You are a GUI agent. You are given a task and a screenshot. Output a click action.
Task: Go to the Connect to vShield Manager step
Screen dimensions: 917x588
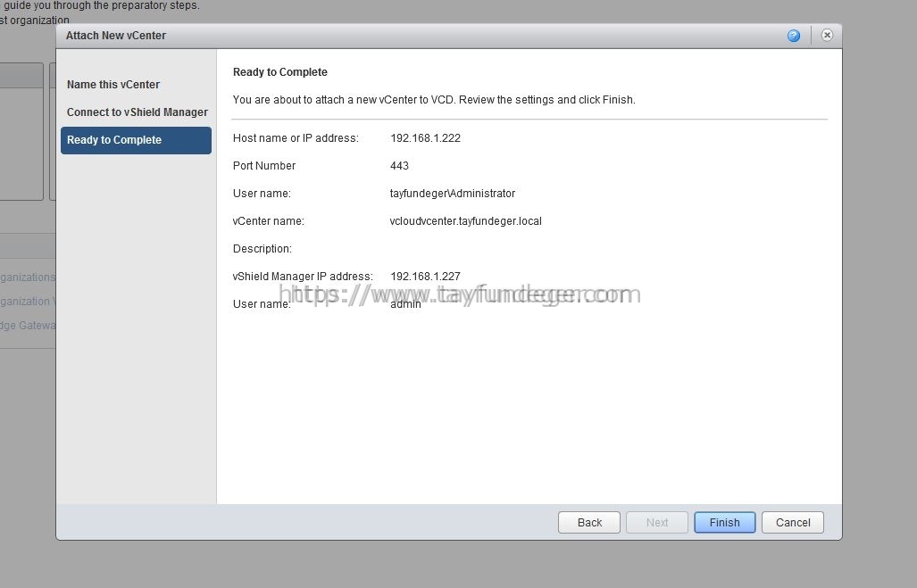pyautogui.click(x=138, y=112)
